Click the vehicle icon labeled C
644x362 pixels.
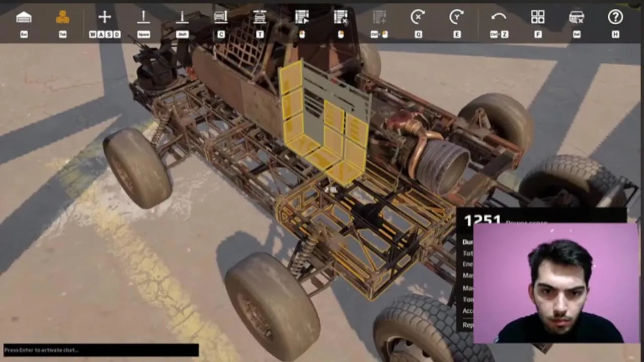220,18
